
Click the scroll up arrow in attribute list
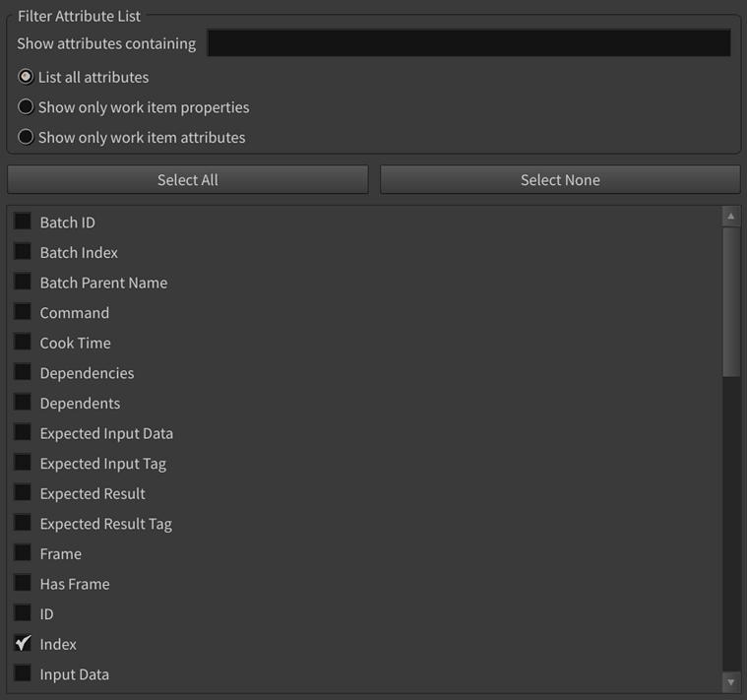tap(730, 216)
